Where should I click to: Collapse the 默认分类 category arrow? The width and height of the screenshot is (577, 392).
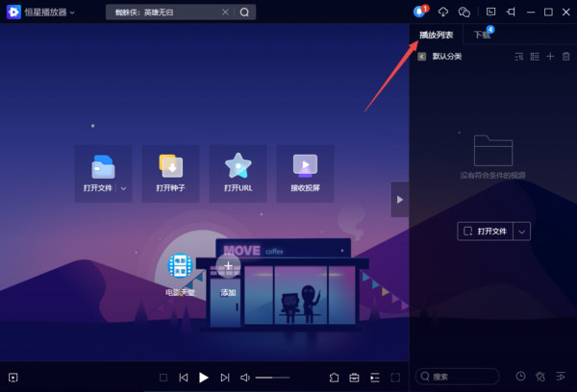tap(421, 57)
